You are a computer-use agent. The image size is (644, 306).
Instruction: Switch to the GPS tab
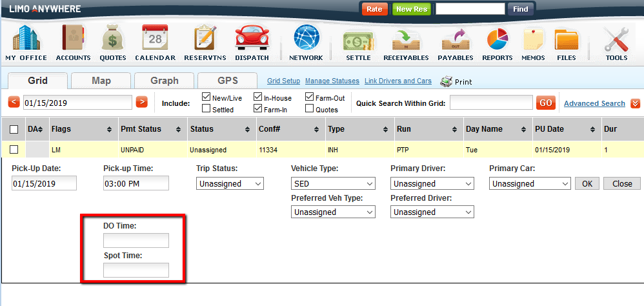coord(228,81)
